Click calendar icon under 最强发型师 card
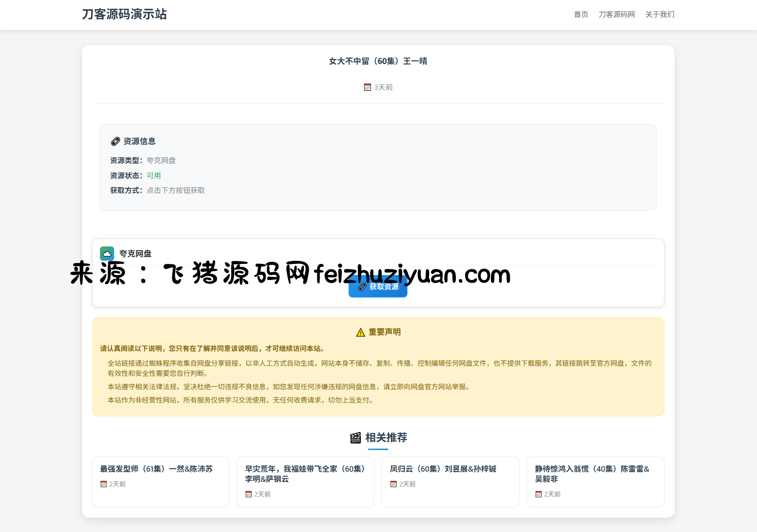 coord(104,484)
